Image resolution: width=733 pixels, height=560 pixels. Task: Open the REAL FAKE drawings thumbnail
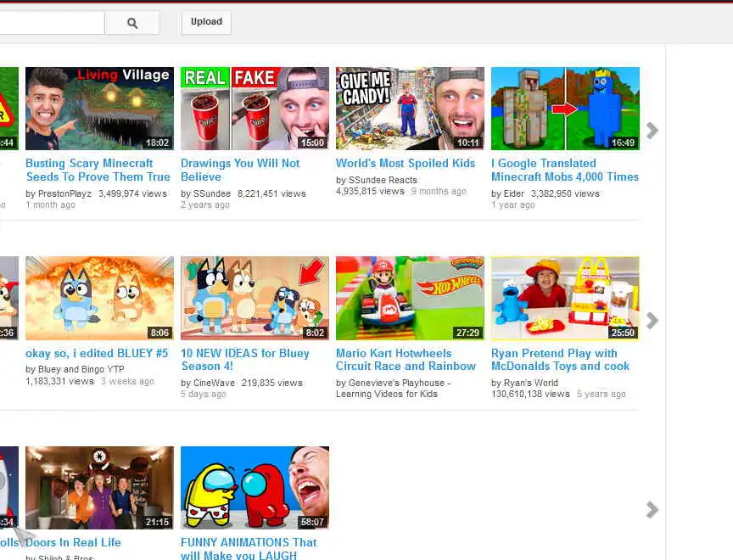tap(255, 109)
